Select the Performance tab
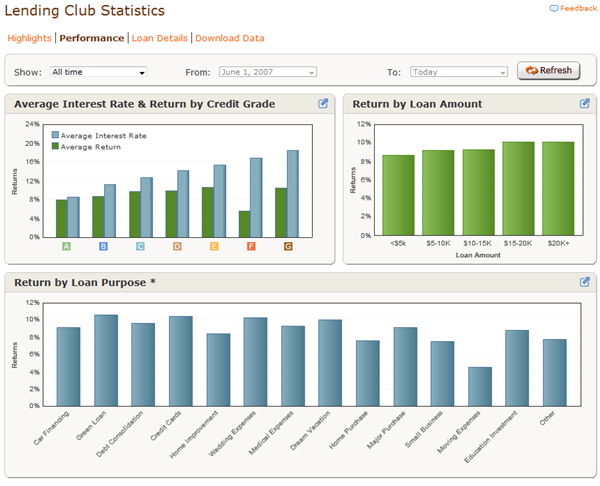 [92, 38]
